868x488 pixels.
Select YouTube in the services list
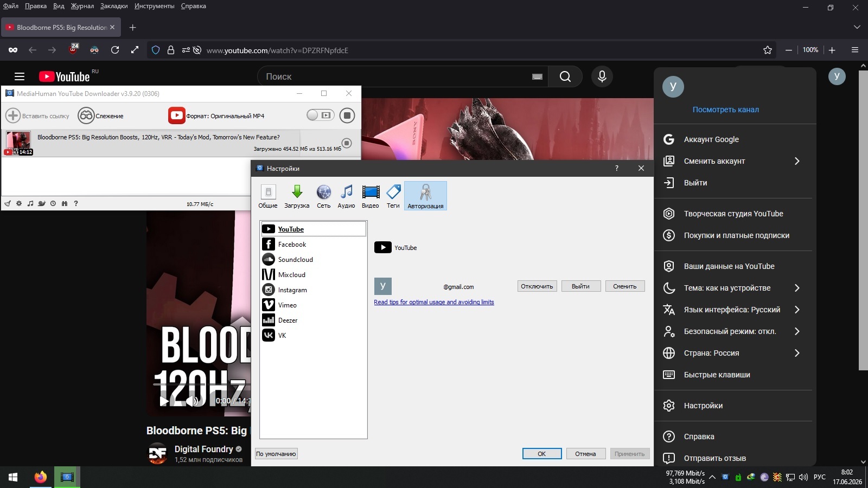tap(314, 229)
